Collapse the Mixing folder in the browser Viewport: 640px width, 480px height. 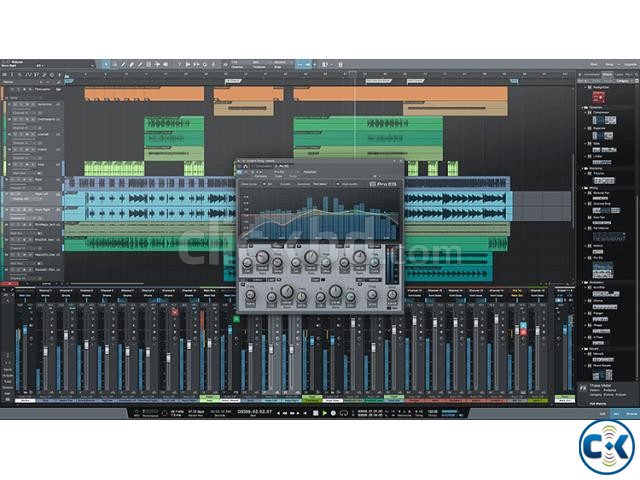click(x=583, y=188)
